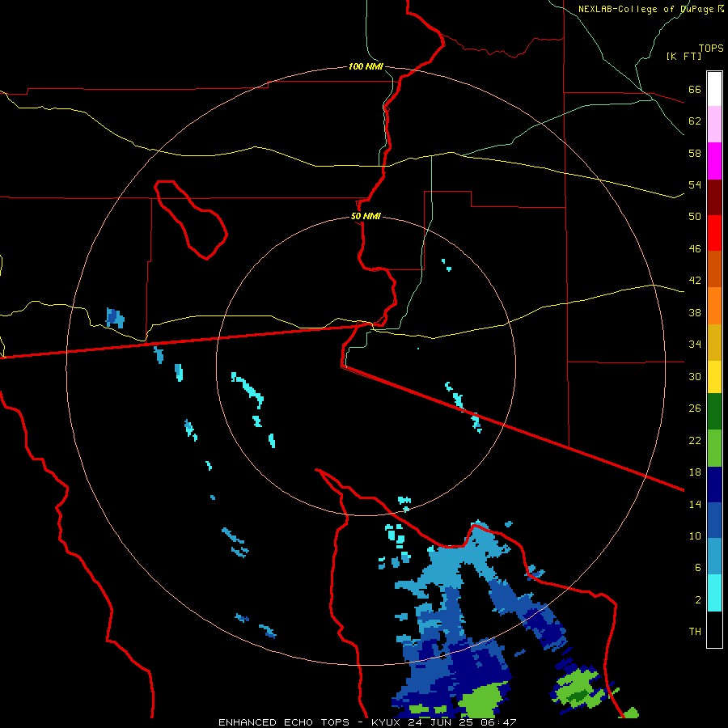
Task: Click the 54 legend value label
Action: tap(695, 184)
